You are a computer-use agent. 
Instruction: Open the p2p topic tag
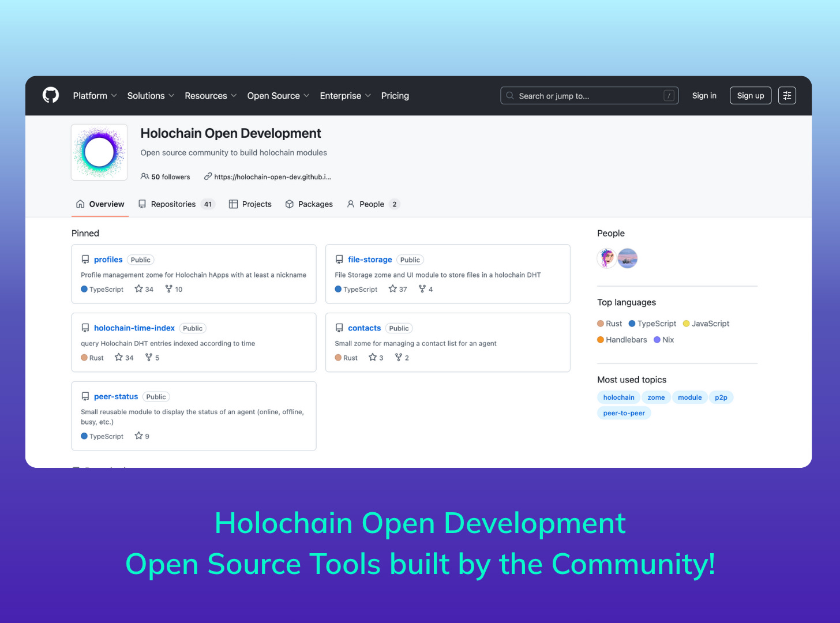pos(721,397)
